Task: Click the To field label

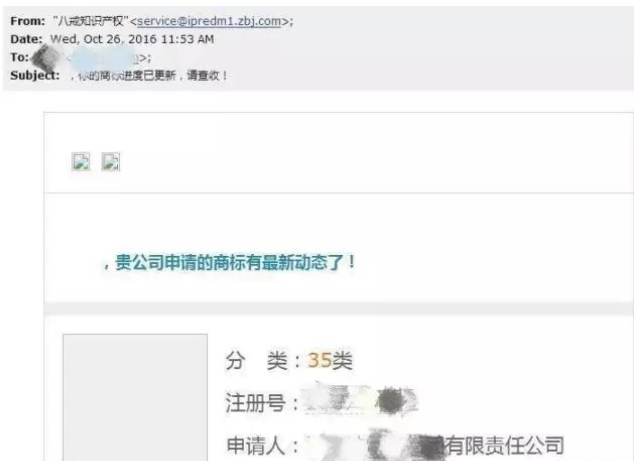Action: [19, 57]
